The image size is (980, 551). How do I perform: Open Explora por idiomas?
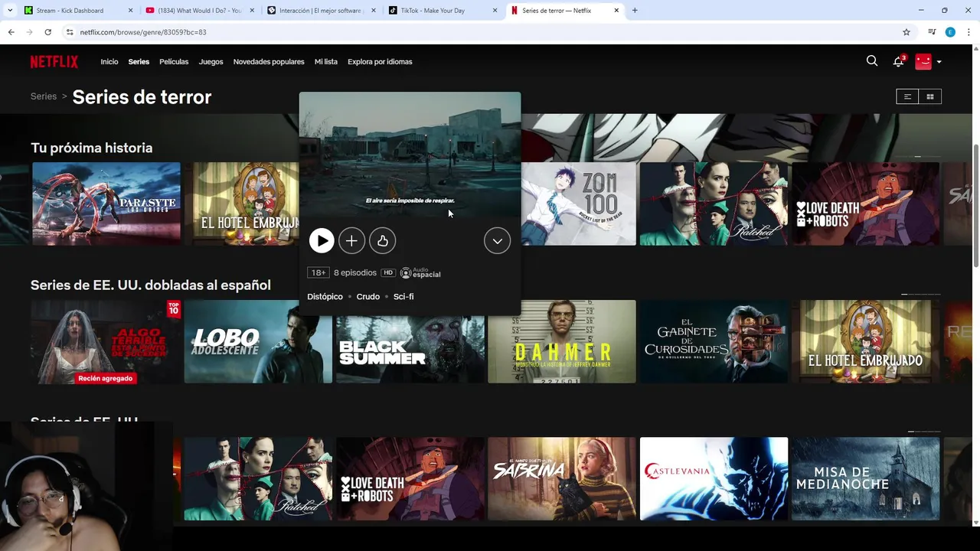(380, 62)
